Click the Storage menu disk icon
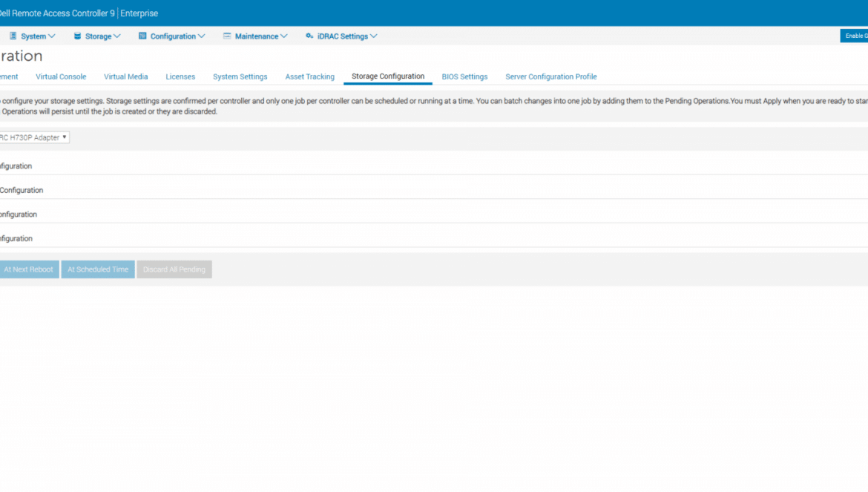 [x=77, y=36]
